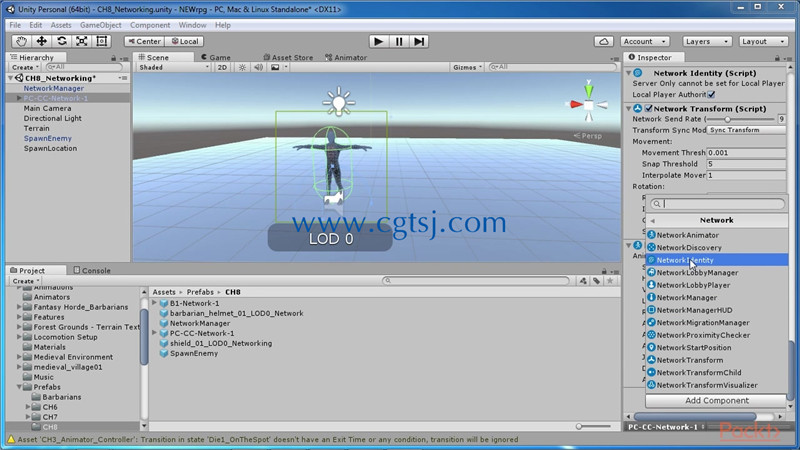Click the Pause button
The height and width of the screenshot is (450, 800).
point(399,41)
